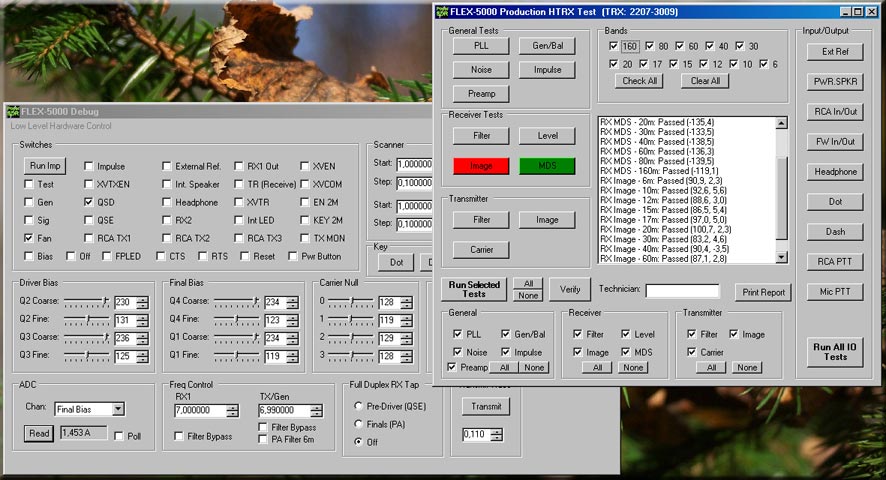Run the PLL general test

pos(481,46)
